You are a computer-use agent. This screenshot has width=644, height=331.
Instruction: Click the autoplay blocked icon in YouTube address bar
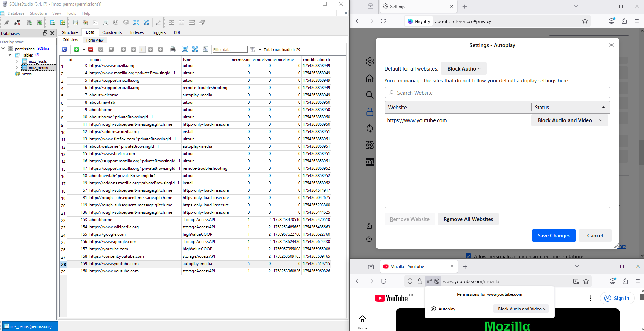pos(437,281)
